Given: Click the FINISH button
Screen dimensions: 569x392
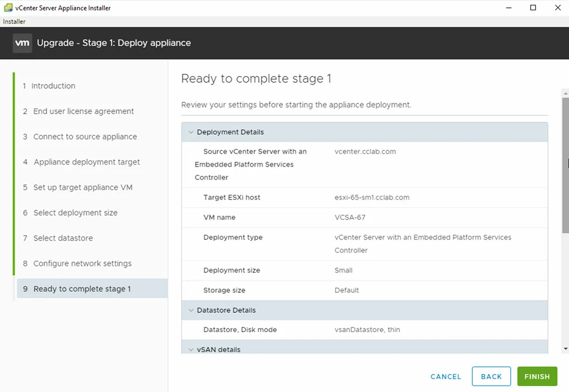Looking at the screenshot, I should (537, 376).
